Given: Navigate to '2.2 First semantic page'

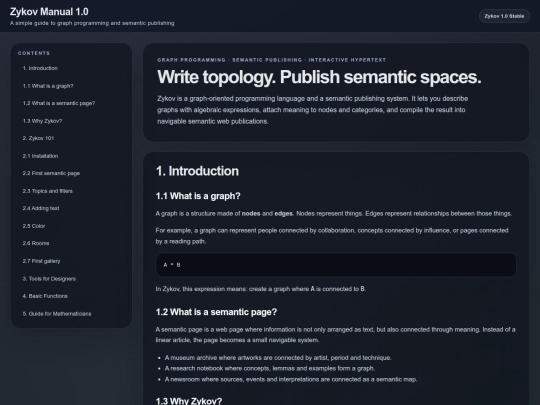Looking at the screenshot, I should (x=51, y=173).
